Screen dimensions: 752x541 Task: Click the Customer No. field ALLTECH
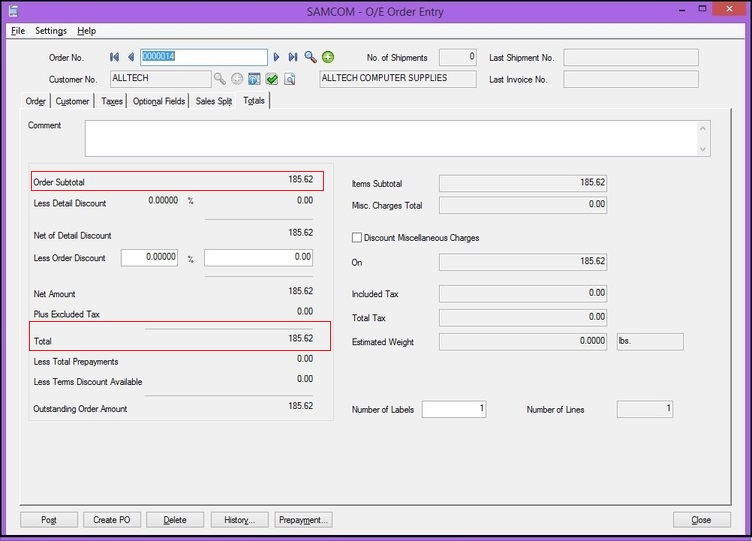point(160,79)
